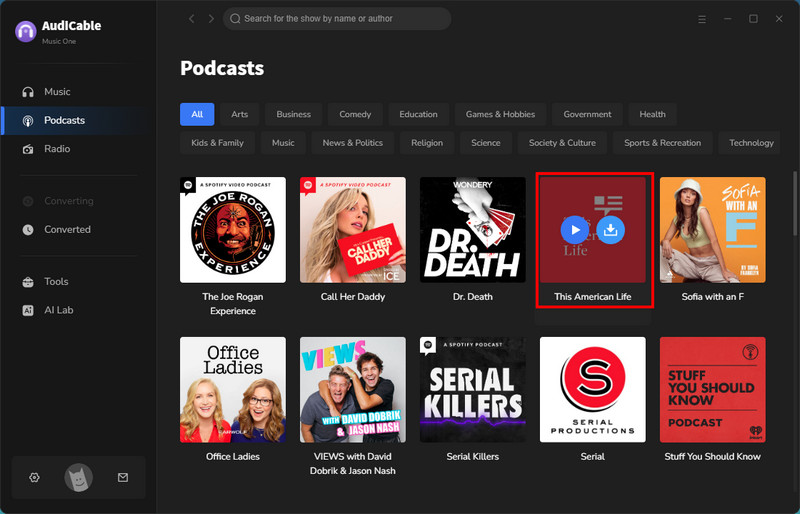The width and height of the screenshot is (800, 514).
Task: Focus the show search field
Action: (x=337, y=19)
